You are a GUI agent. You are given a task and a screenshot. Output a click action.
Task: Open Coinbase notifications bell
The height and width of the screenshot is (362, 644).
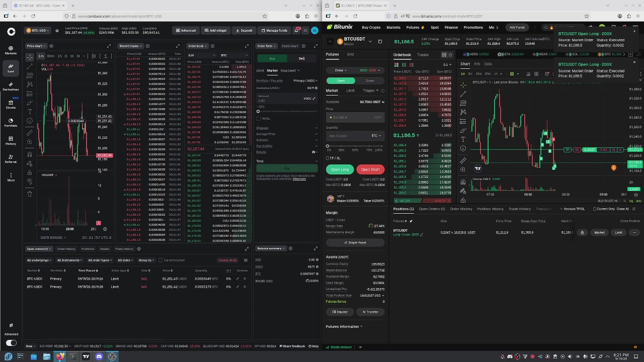click(297, 31)
